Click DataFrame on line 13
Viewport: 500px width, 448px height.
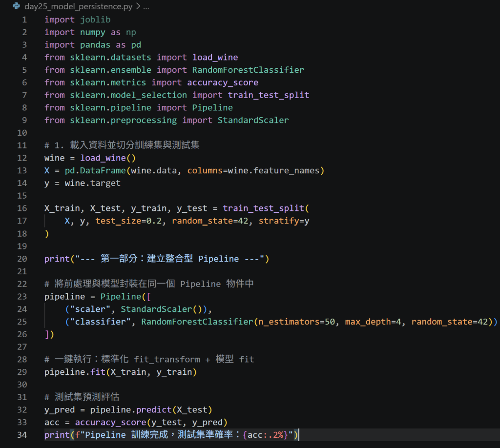point(103,171)
